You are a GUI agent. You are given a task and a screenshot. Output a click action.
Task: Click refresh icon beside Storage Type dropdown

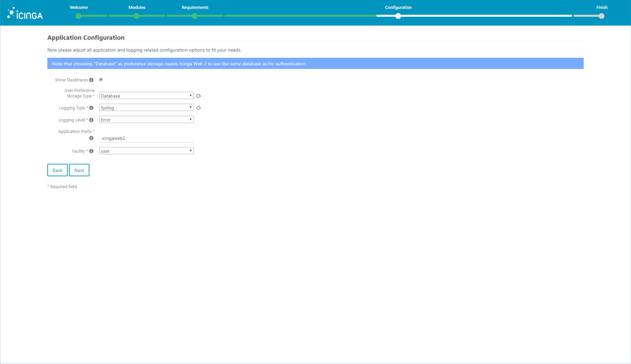[x=199, y=96]
